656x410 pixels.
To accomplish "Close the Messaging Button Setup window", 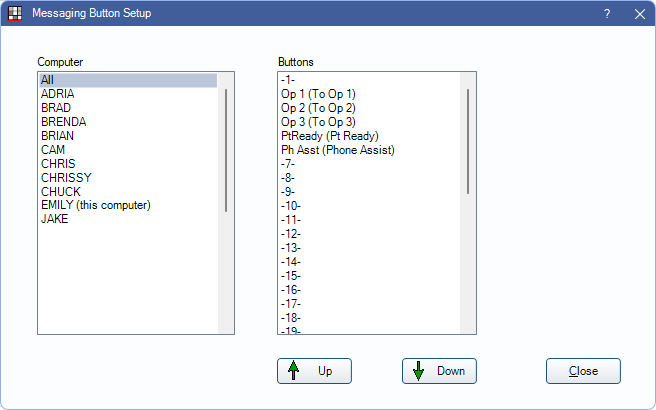I will [639, 14].
